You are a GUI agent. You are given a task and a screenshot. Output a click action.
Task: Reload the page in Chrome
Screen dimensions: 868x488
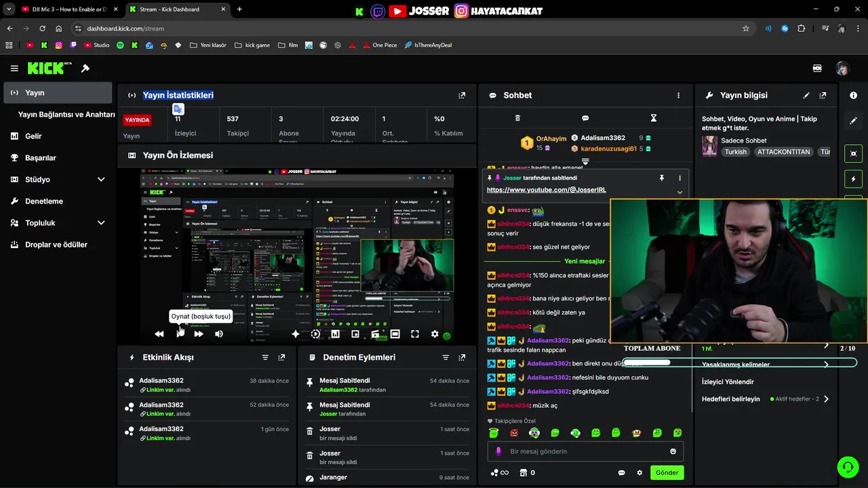(42, 28)
